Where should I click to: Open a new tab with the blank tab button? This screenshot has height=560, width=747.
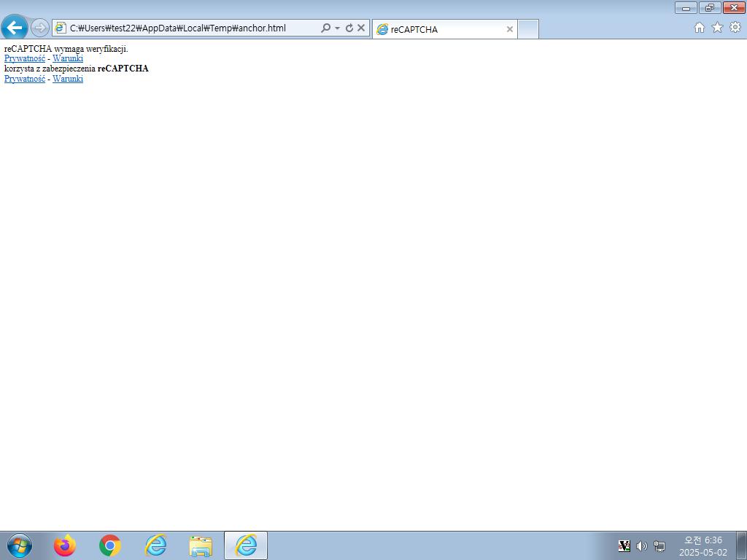528,29
